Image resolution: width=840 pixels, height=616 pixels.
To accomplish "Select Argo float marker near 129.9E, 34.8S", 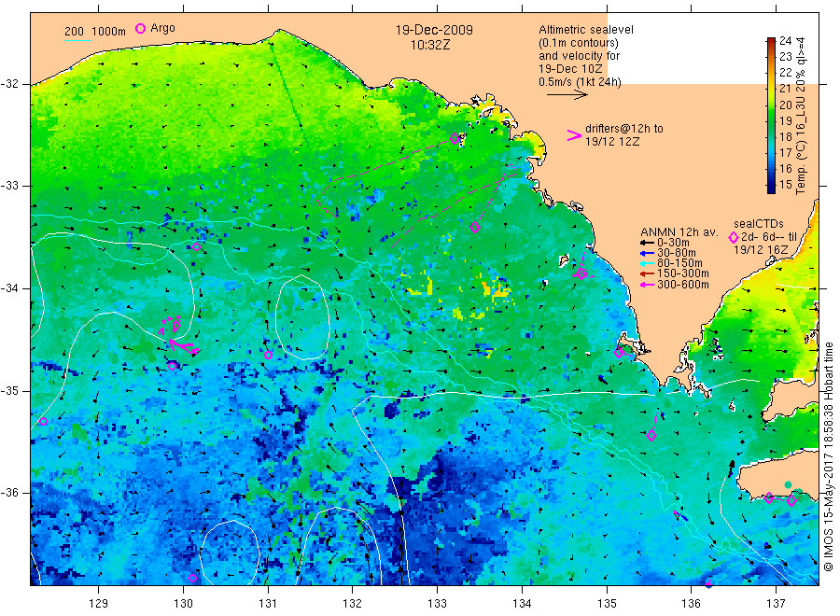I will 172,367.
